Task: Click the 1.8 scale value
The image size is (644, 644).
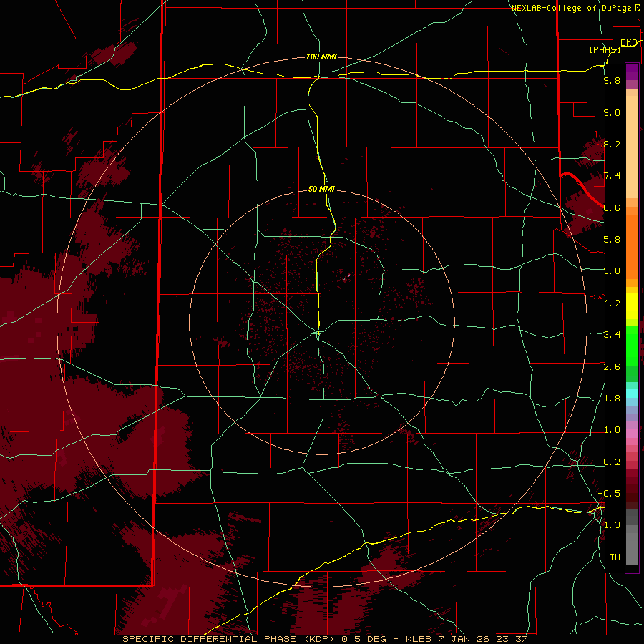Action: 612,399
